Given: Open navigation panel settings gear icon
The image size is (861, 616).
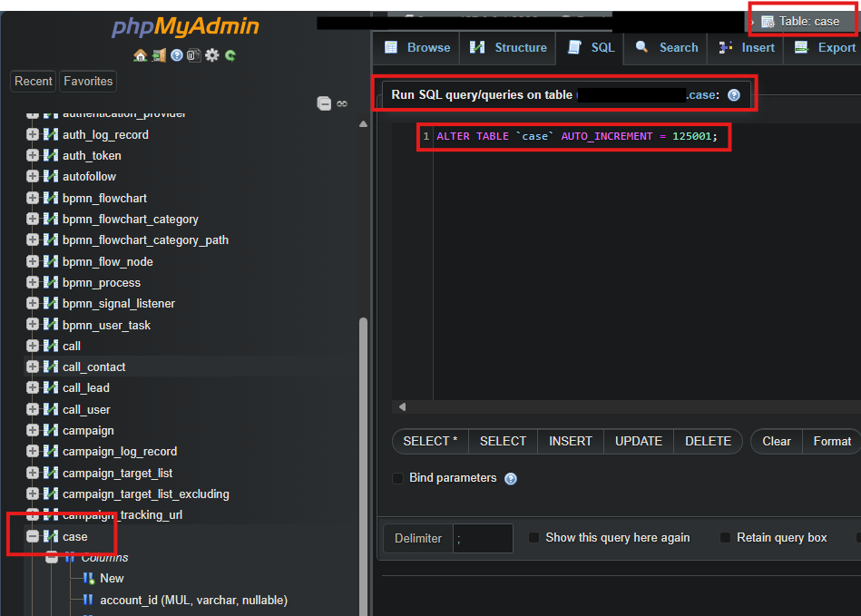Looking at the screenshot, I should (212, 55).
